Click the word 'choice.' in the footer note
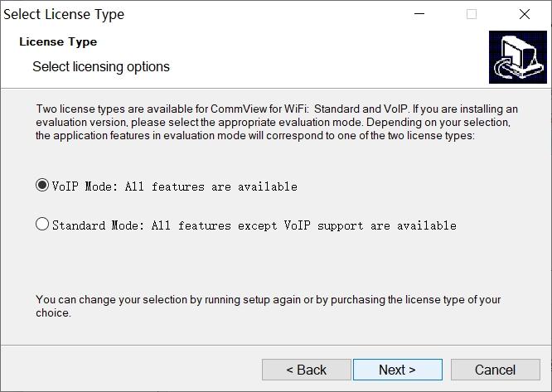The width and height of the screenshot is (552, 392). (53, 313)
